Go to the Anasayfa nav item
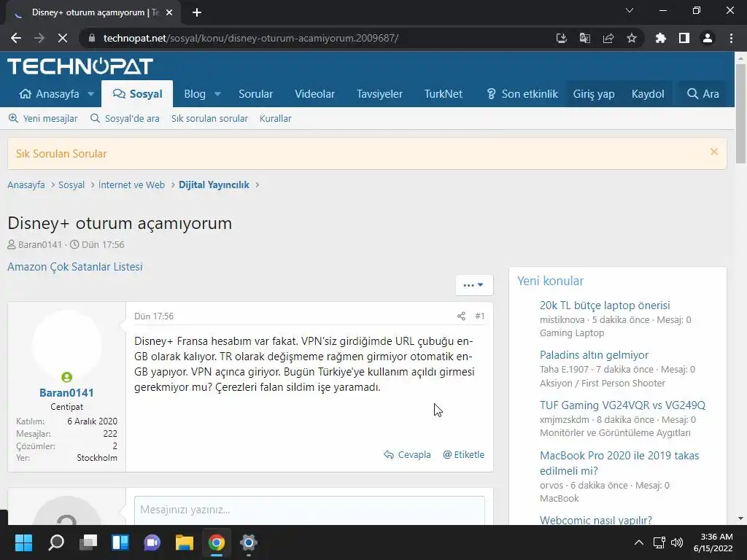The height and width of the screenshot is (560, 747). pyautogui.click(x=49, y=94)
